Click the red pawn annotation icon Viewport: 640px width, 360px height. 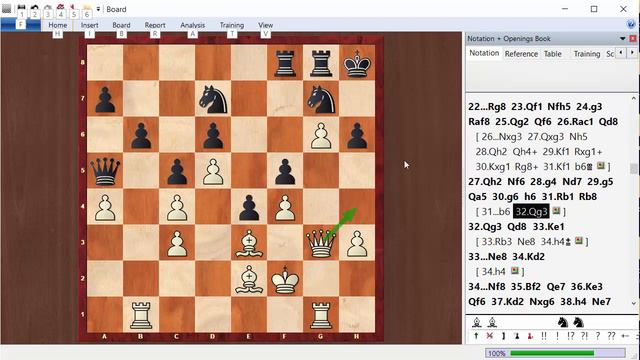(x=530, y=336)
